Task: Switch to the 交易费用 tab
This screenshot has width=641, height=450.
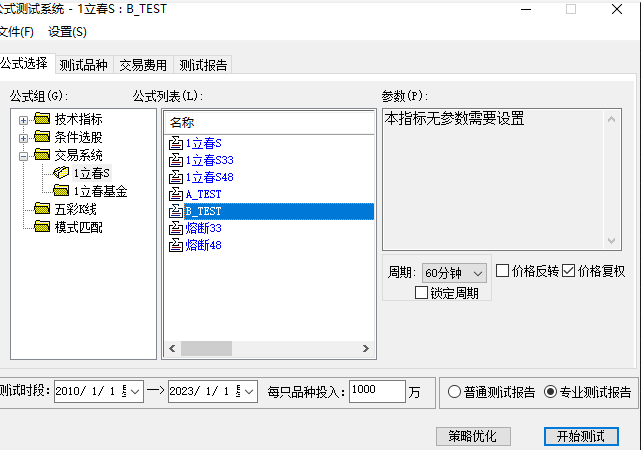Action: [143, 65]
